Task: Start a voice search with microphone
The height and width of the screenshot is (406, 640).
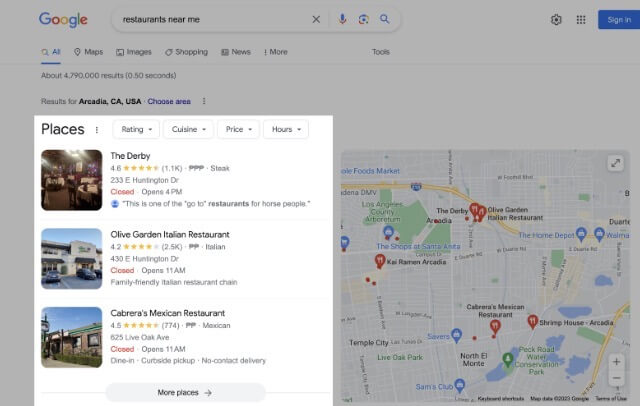Action: (343, 19)
